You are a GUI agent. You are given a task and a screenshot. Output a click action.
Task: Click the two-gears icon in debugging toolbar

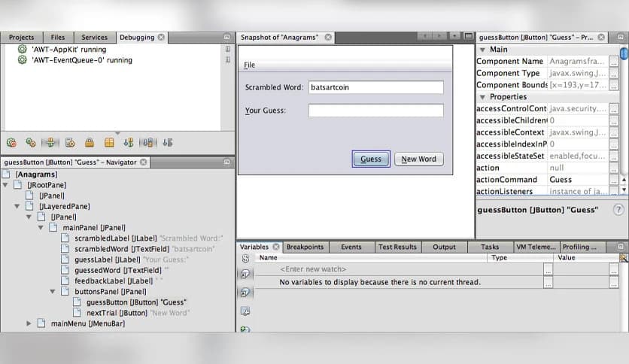tap(31, 142)
